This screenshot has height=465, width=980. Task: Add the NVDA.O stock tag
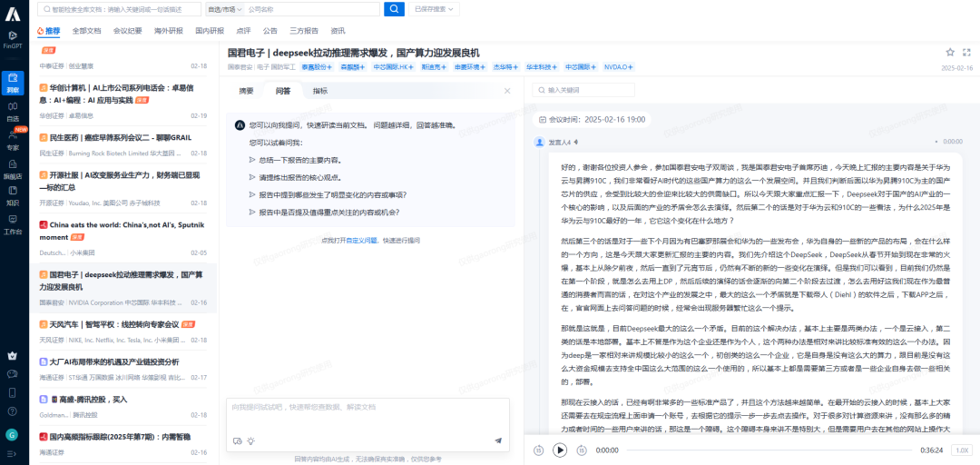[x=619, y=66]
